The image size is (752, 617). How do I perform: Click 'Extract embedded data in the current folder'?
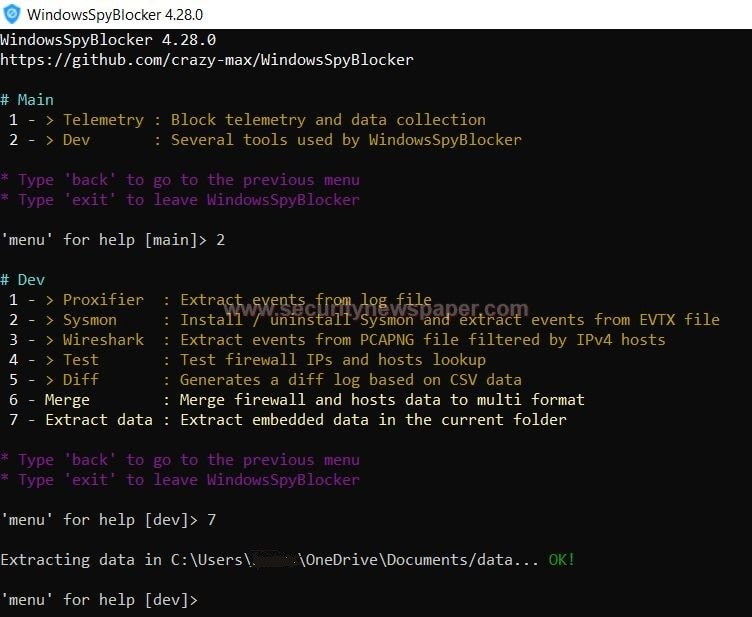374,420
